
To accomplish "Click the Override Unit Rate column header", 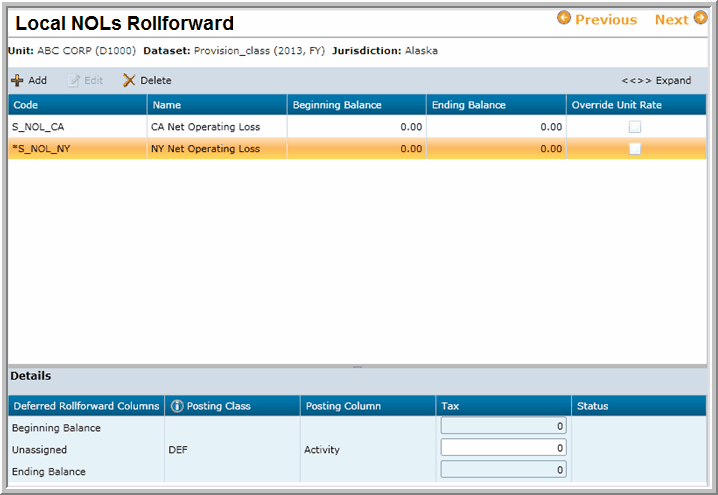I will coord(635,105).
